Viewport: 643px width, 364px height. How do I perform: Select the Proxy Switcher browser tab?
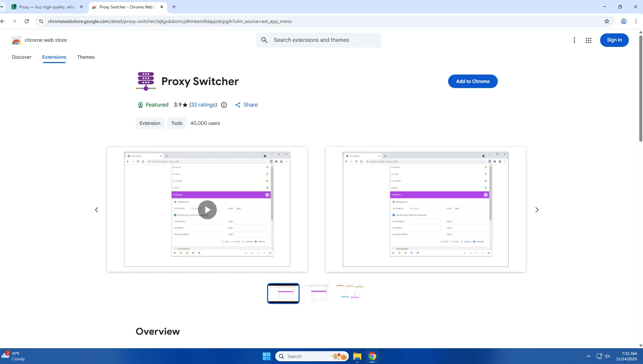[x=128, y=7]
